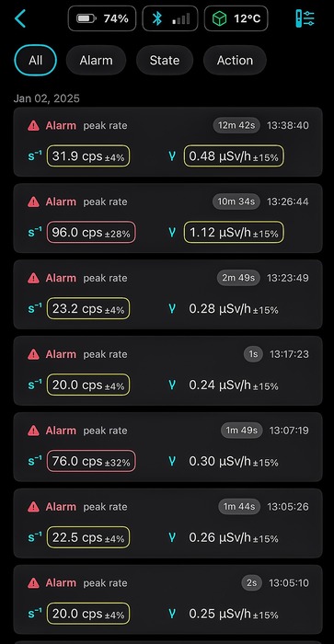Open the alarm entry at 13:23:49

[168, 294]
